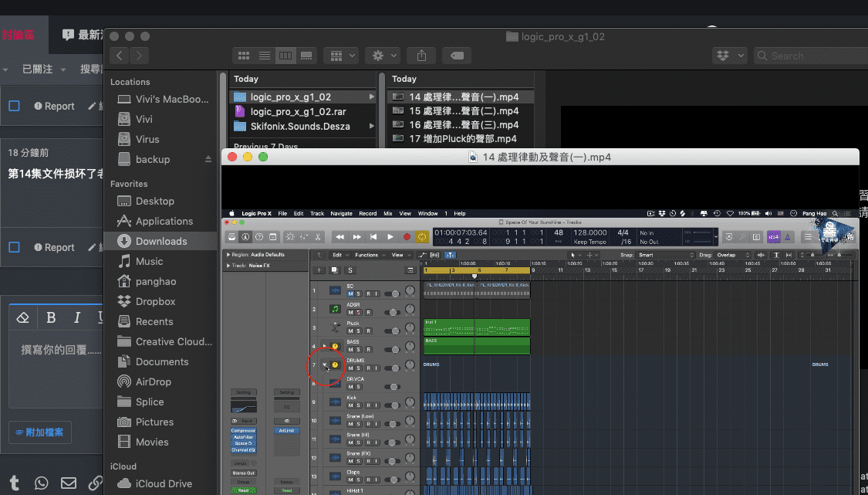868x495 pixels.
Task: Click the 附加檔案 attach file button
Action: tap(41, 432)
